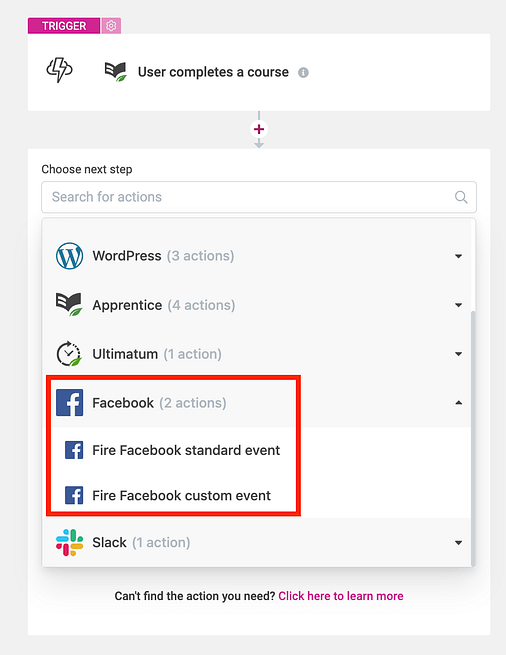The width and height of the screenshot is (506, 655).
Task: Click the Apprentice book icon in trigger card
Action: (115, 71)
